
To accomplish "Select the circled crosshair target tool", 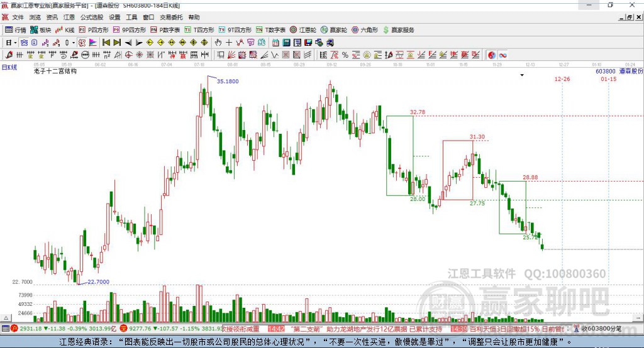I will (x=128, y=55).
